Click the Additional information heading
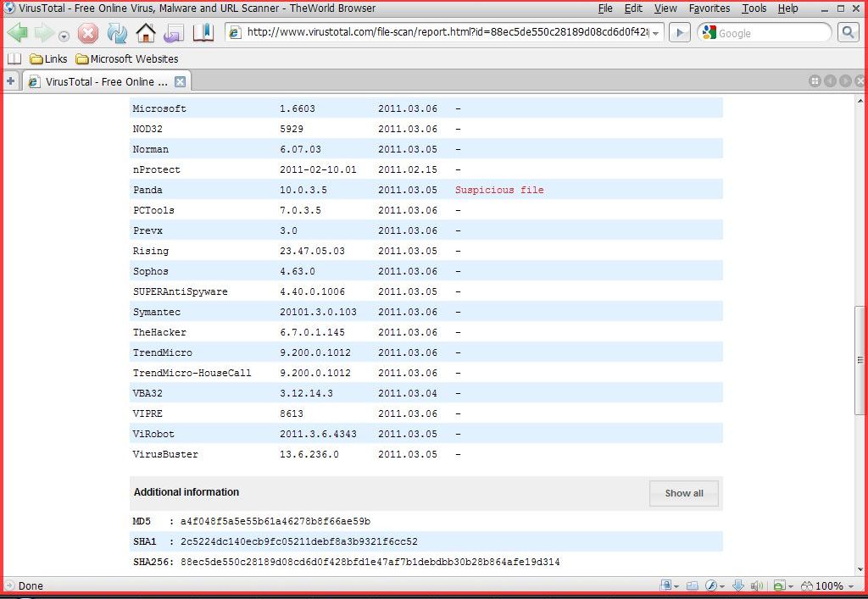The height and width of the screenshot is (599, 868). pos(186,491)
